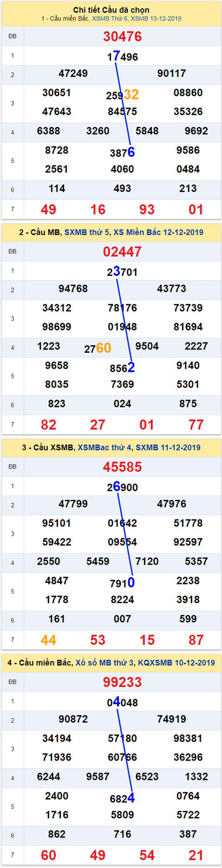The width and height of the screenshot is (222, 868).
Task: Select number 84575
Action: tap(123, 112)
